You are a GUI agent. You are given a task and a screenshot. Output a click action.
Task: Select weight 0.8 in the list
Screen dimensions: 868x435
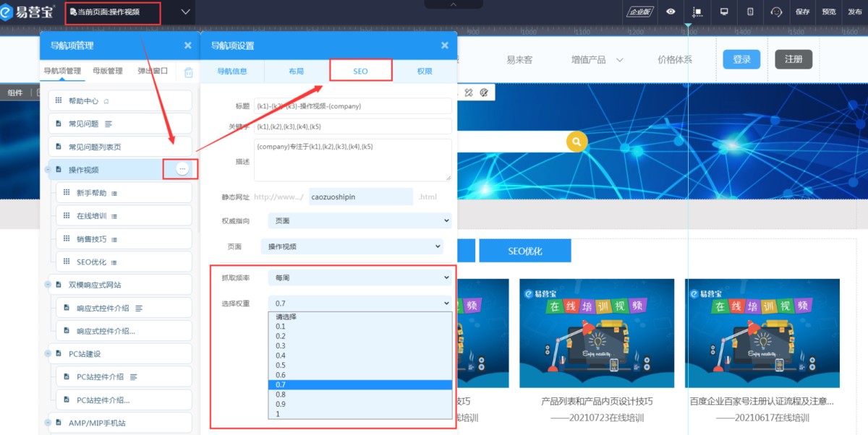point(281,395)
